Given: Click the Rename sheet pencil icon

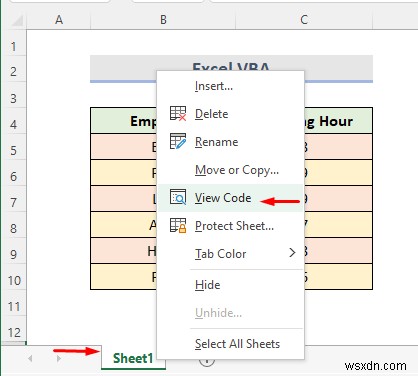Looking at the screenshot, I should 178,142.
